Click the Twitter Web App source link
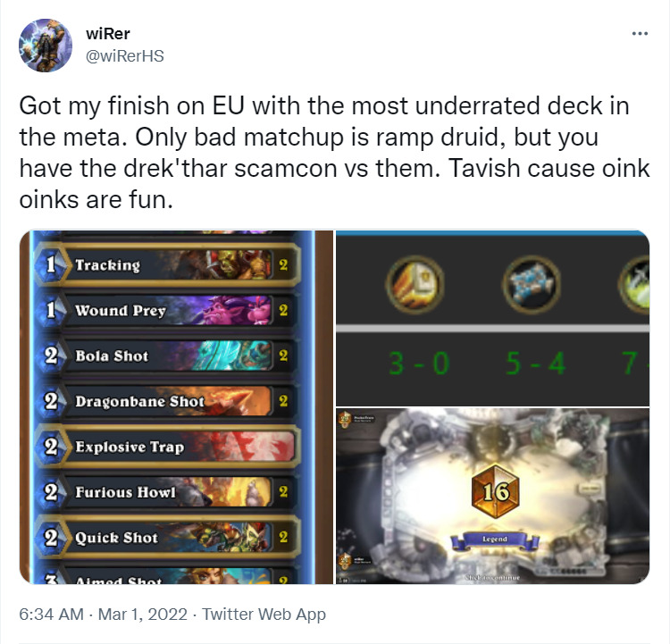The image size is (670, 644). coord(264,615)
